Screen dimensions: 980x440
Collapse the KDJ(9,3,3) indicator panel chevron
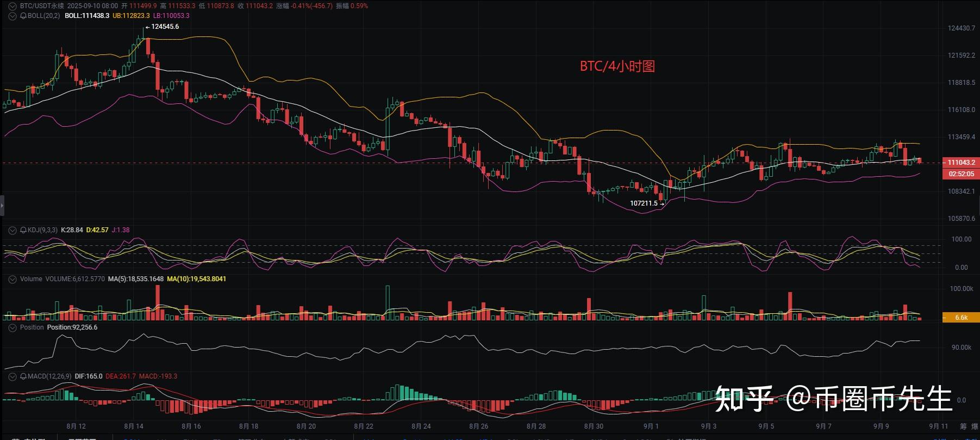[x=13, y=230]
